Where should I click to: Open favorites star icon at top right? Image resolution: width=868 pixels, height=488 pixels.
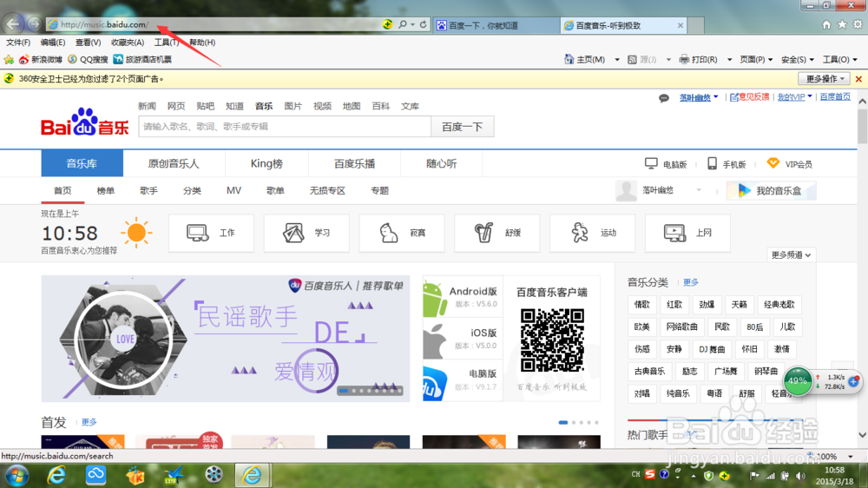(842, 24)
